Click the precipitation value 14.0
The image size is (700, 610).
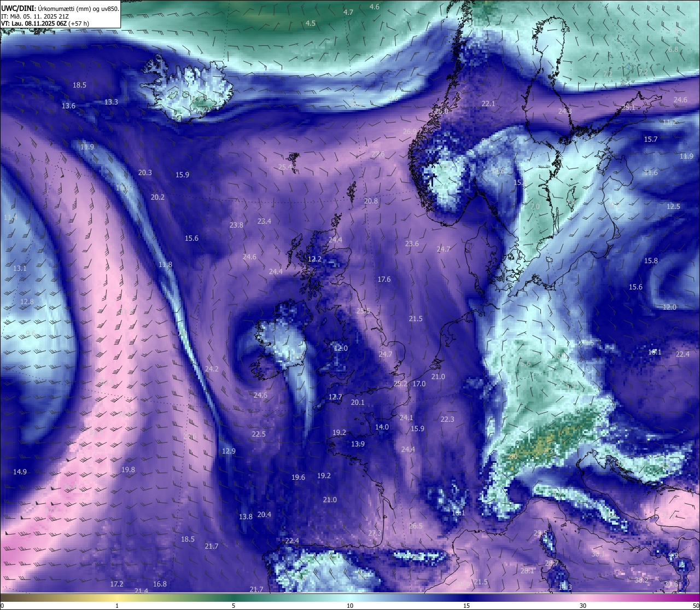click(x=382, y=427)
